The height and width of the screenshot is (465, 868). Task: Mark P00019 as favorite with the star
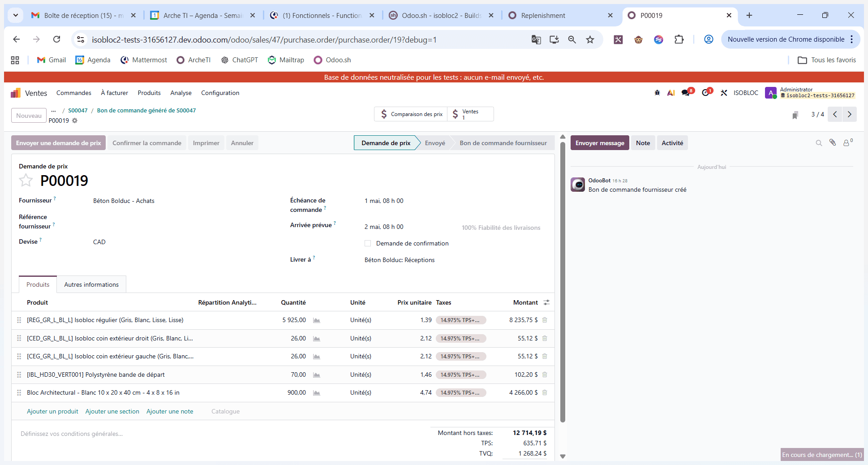(x=26, y=180)
